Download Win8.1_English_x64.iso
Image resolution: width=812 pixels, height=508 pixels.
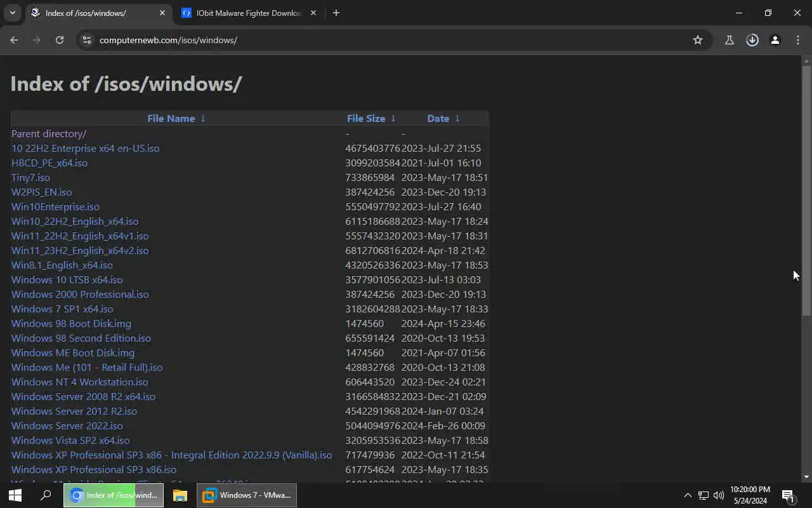62,265
